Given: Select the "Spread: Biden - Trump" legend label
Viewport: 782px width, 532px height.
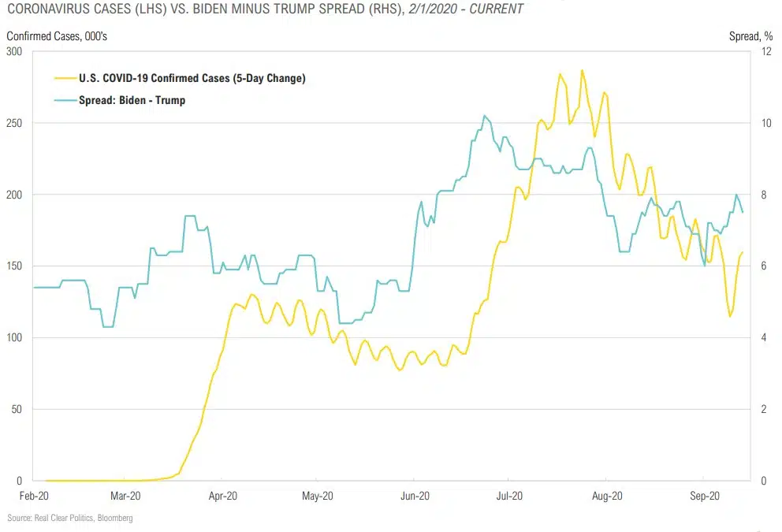Looking at the screenshot, I should (132, 100).
